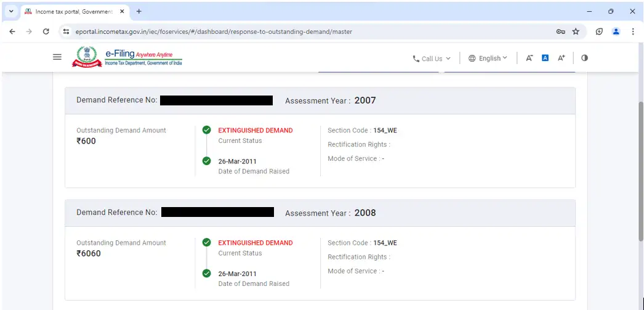Toggle high contrast mode icon
This screenshot has height=310, width=644.
(x=584, y=58)
